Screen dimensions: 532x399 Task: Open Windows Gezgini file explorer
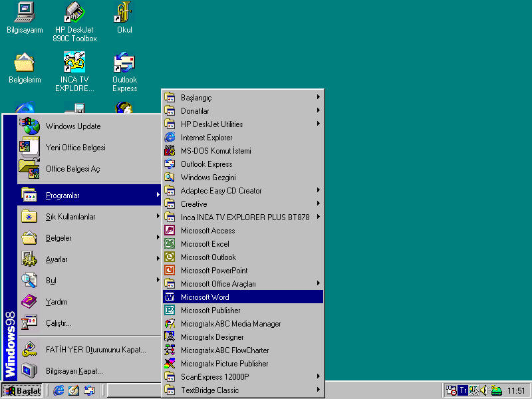pyautogui.click(x=243, y=177)
